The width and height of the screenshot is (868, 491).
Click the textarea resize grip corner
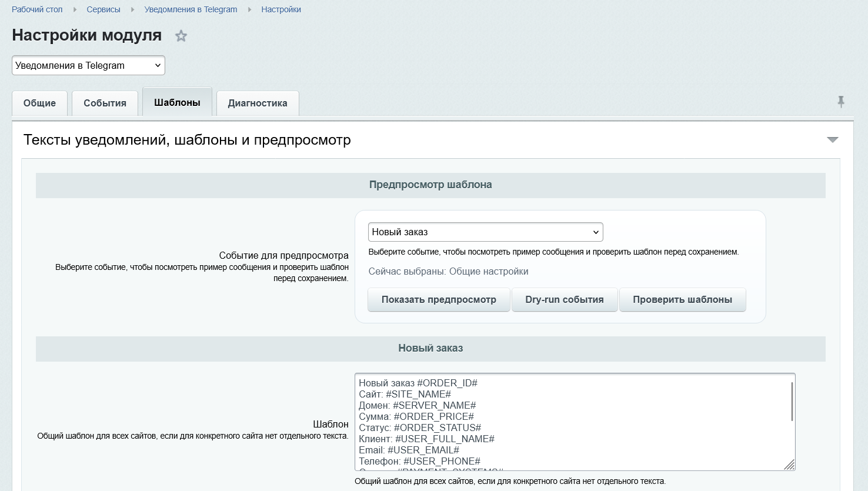789,465
